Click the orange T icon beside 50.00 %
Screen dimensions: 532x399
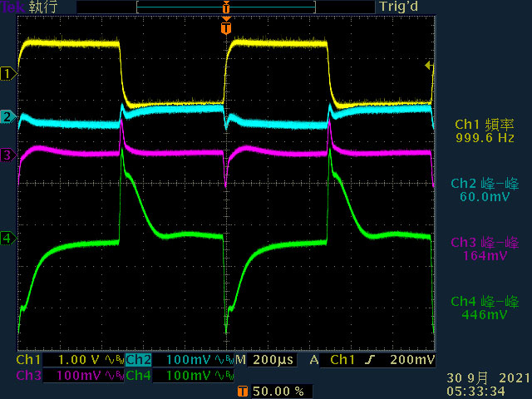243,392
